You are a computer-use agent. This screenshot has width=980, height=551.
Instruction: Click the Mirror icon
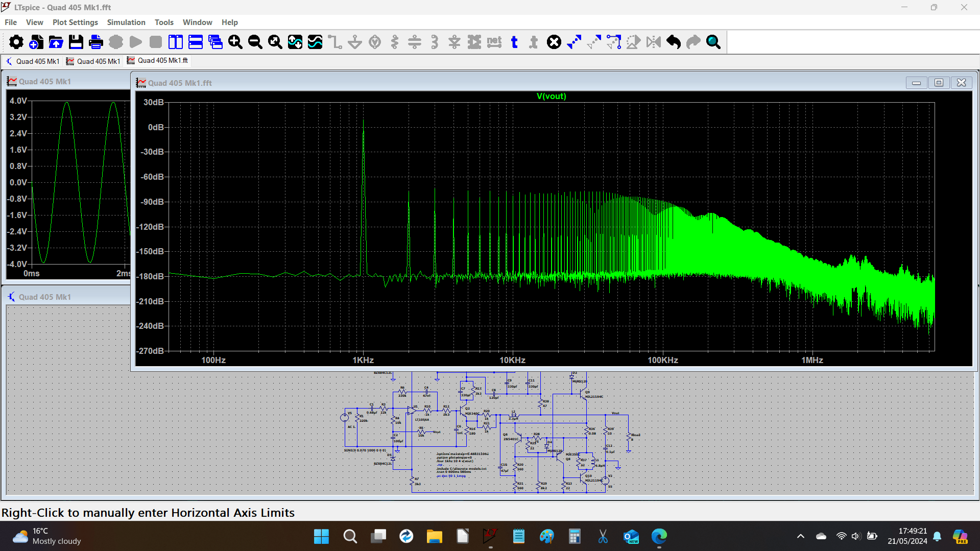tap(654, 42)
